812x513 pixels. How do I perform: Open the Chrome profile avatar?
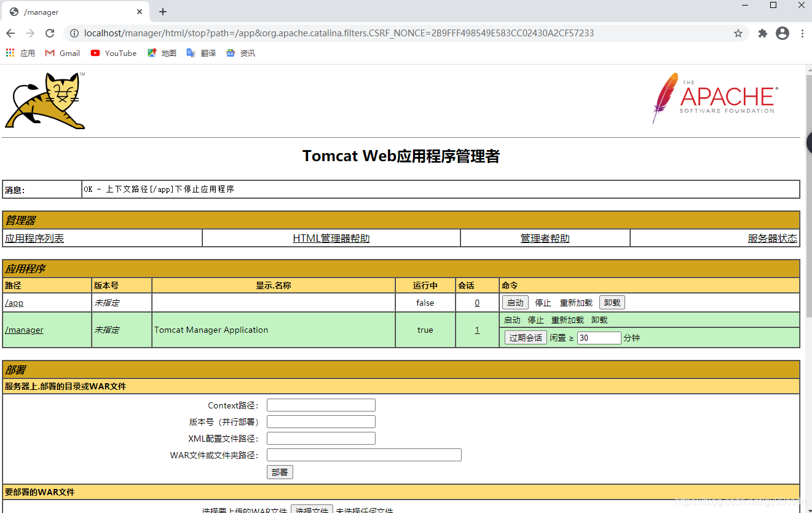782,33
